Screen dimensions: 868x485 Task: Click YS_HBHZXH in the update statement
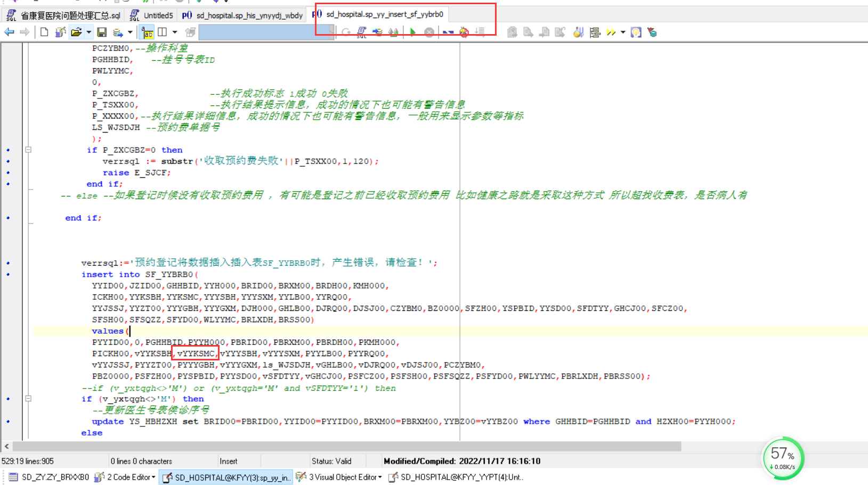click(153, 422)
